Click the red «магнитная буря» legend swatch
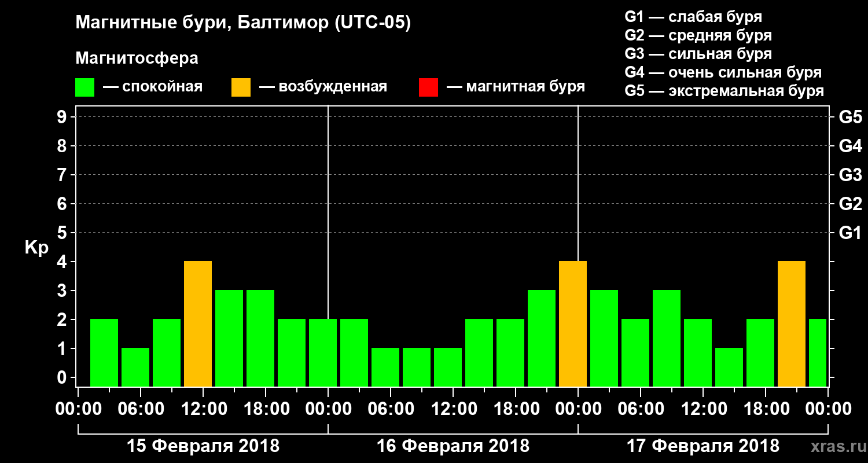The image size is (868, 463). coord(429,87)
